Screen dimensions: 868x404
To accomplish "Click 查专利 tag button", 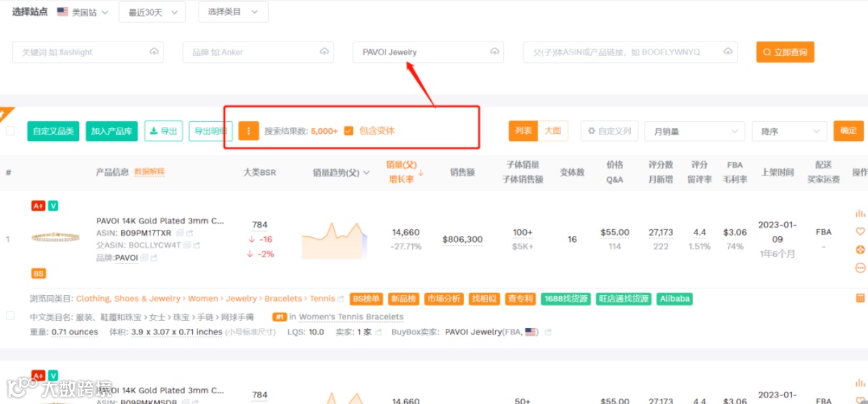I will coord(520,299).
